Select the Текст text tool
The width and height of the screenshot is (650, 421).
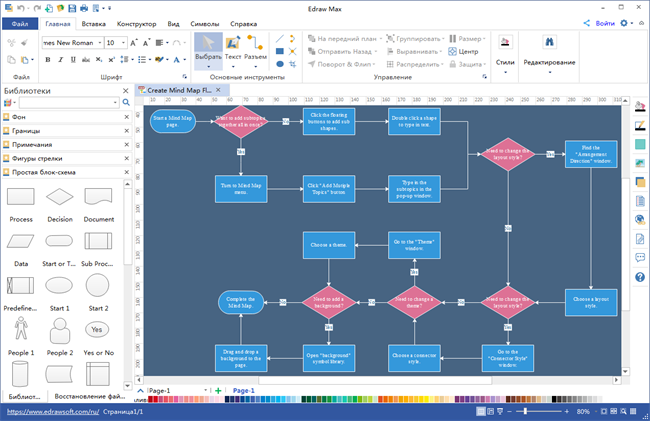(x=233, y=50)
